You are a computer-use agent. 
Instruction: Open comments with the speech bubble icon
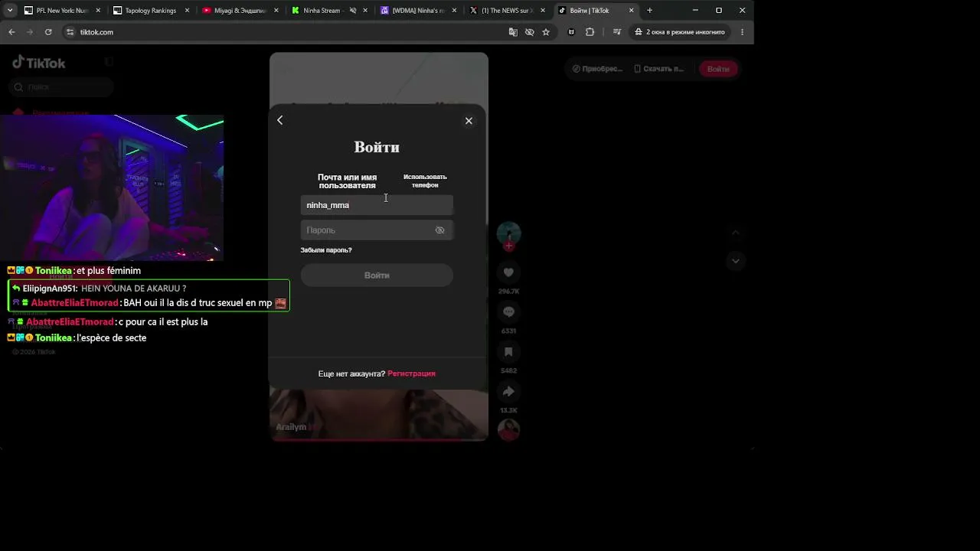508,312
